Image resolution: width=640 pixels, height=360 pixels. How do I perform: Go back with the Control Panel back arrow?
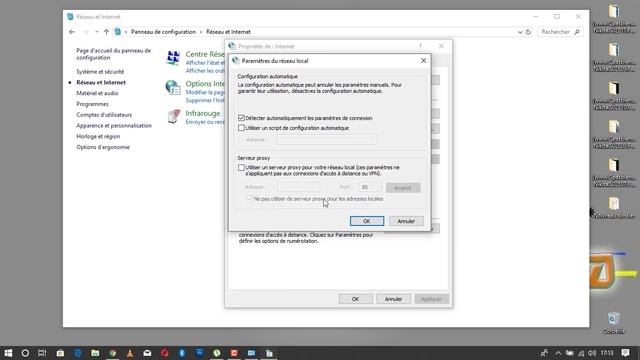click(72, 32)
